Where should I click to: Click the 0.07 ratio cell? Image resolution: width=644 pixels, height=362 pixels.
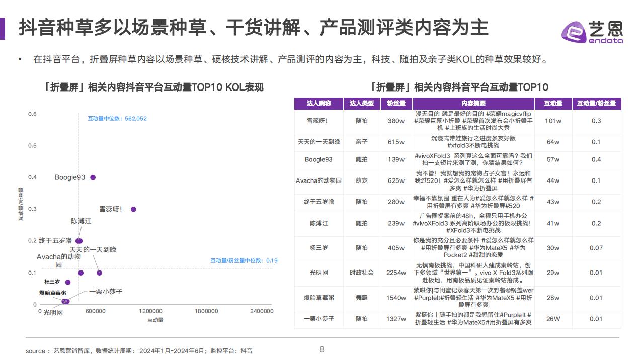[596, 248]
